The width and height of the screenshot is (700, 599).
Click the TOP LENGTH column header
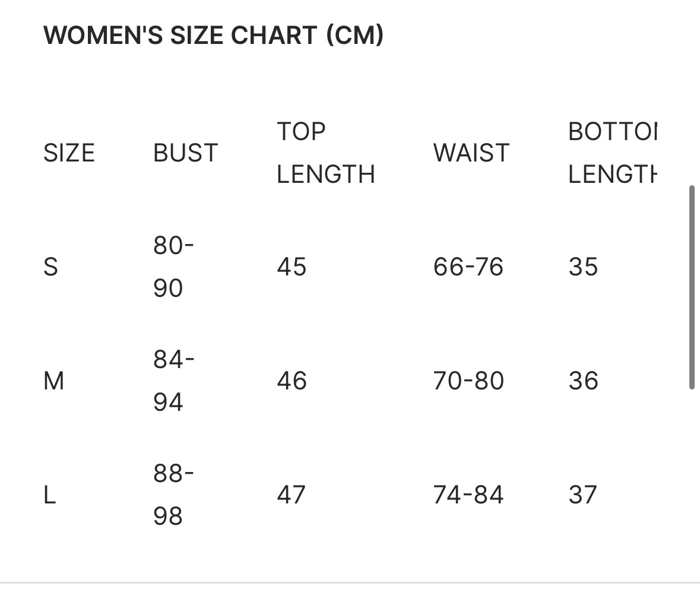click(x=325, y=153)
